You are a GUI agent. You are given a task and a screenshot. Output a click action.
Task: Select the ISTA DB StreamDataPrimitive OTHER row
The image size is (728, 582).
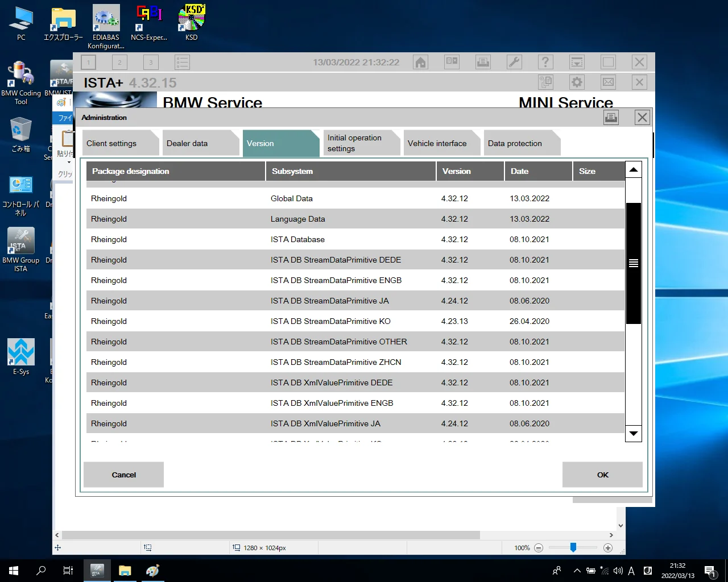tap(355, 342)
